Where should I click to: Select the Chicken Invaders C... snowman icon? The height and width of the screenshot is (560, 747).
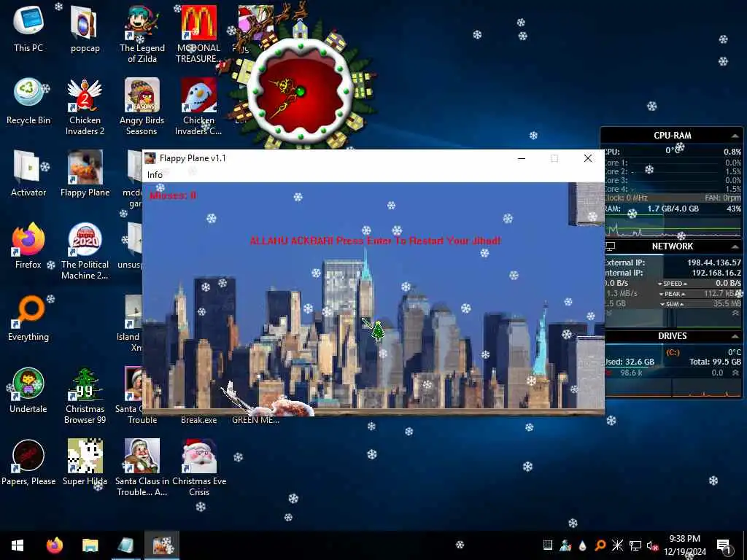[198, 106]
